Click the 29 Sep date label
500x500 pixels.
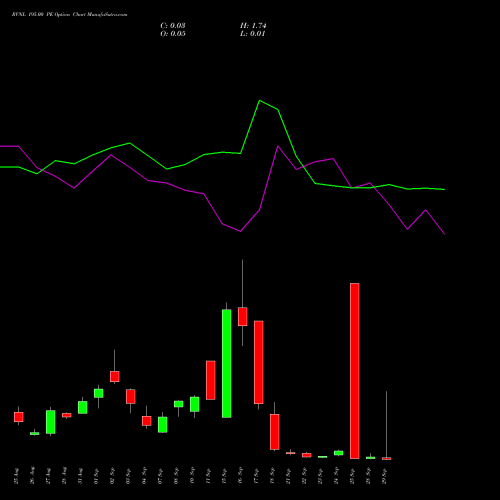[384, 476]
